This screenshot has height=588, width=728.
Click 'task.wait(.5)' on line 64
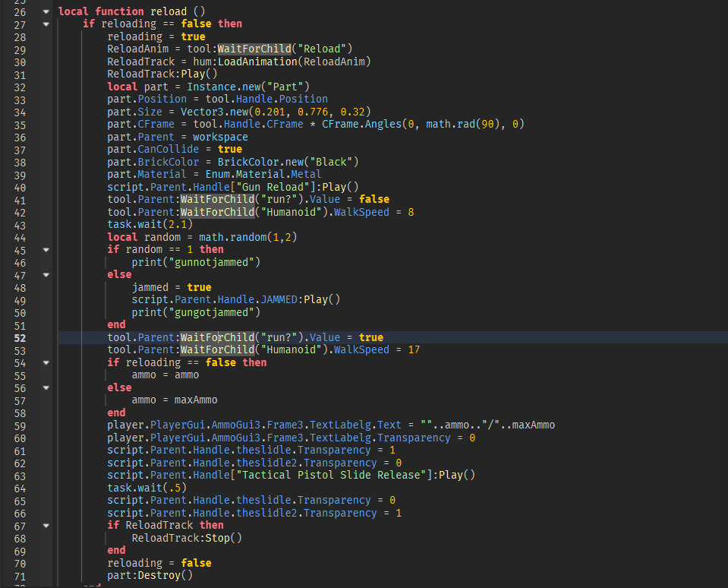pos(147,488)
